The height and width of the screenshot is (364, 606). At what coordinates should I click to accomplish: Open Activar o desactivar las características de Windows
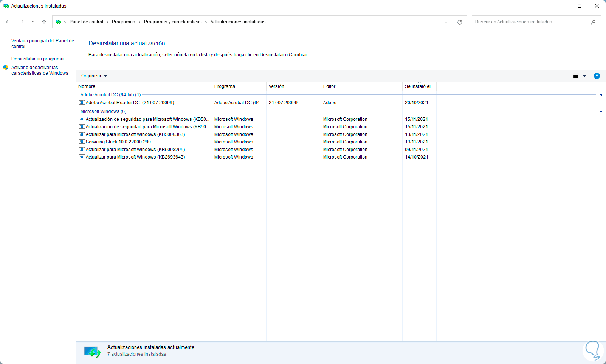click(40, 70)
